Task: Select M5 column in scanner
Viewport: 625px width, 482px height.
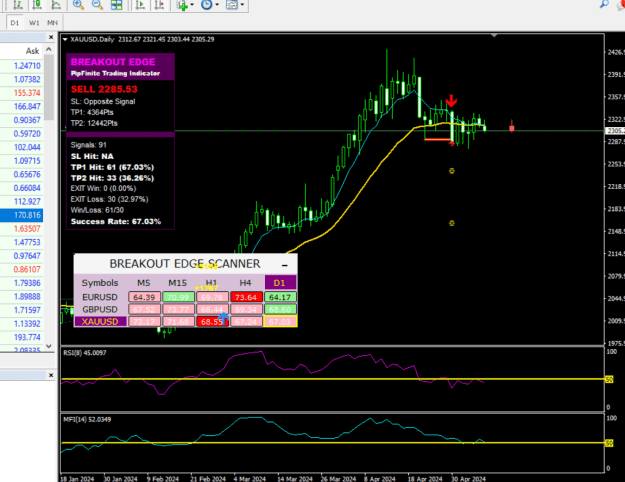Action: [x=144, y=283]
